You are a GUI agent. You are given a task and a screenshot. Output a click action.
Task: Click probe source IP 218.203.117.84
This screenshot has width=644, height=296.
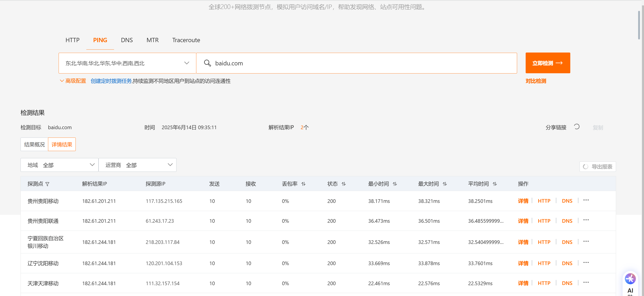163,242
